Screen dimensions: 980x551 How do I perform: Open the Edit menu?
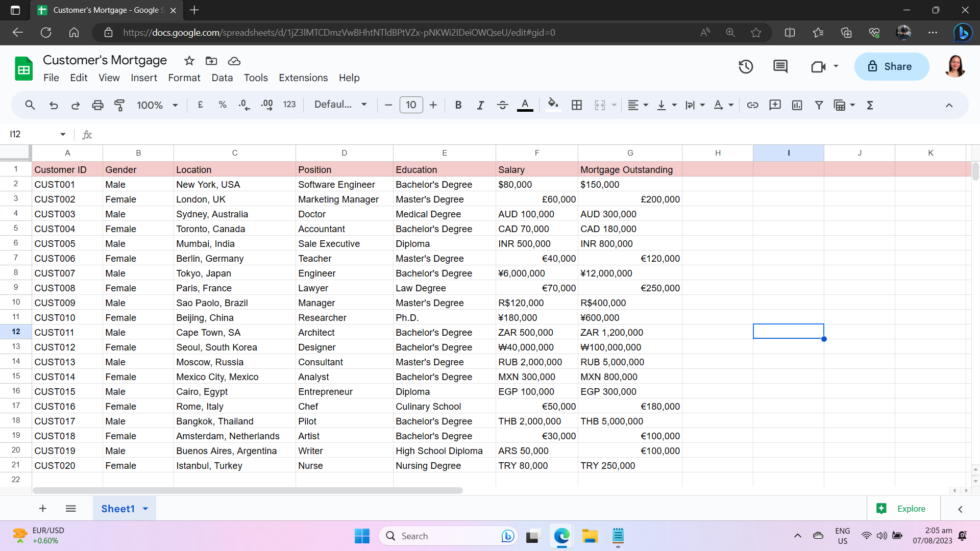point(79,78)
